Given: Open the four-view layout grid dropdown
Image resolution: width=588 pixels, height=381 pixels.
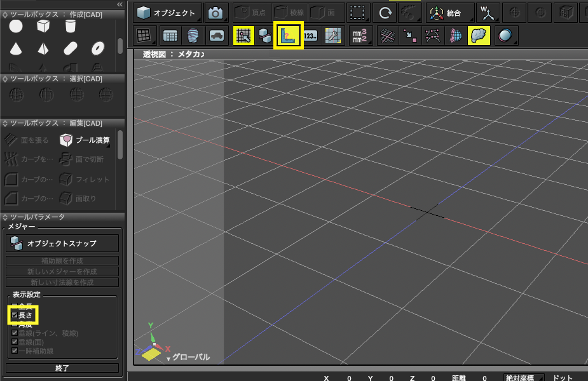Looking at the screenshot, I should coord(144,36).
